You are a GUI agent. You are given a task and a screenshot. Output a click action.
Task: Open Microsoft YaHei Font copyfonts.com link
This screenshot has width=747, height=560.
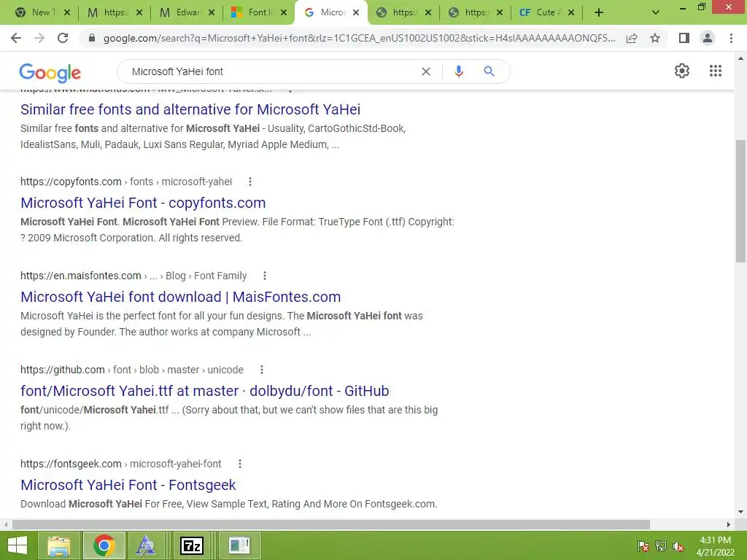coord(143,203)
